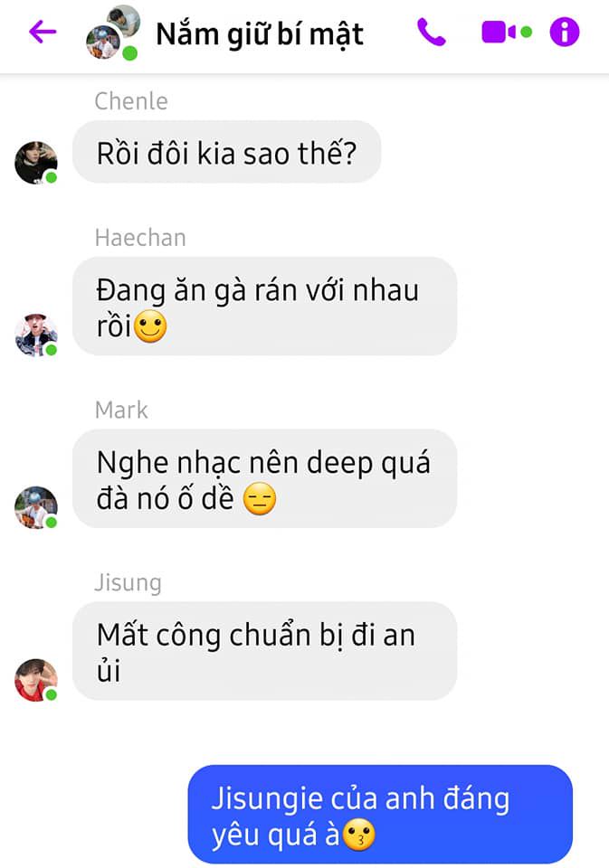Select Mark's message "Nghe nhạc nên deep"
Screen dimensions: 609x868
[x=265, y=479]
